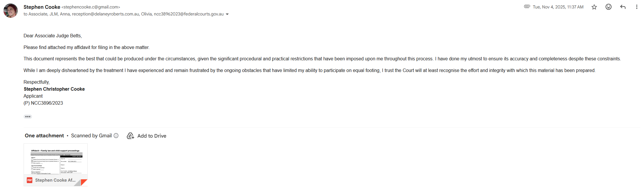Click sender name Stephen Cooke
This screenshot has width=644, height=193.
pos(42,7)
